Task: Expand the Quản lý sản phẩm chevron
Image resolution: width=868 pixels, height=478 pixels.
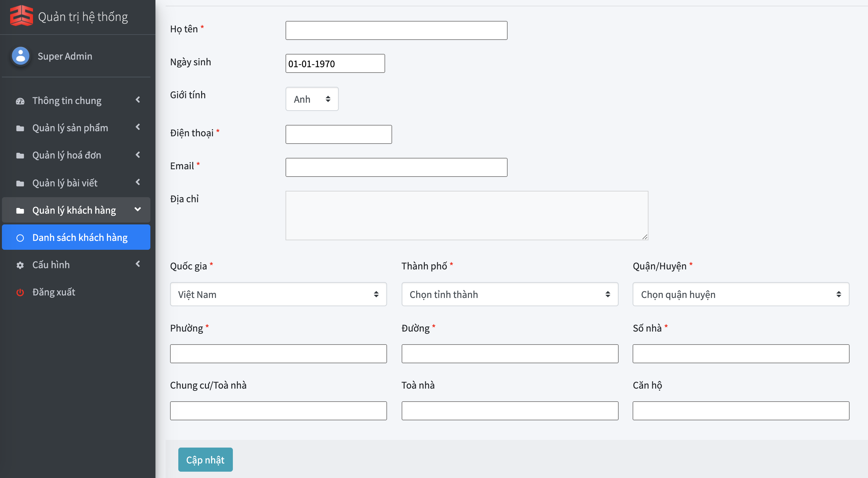Action: (138, 127)
